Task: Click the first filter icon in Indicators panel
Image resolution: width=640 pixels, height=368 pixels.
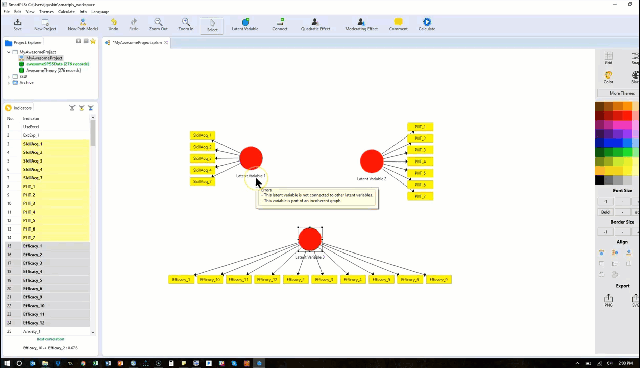Action: (x=72, y=108)
